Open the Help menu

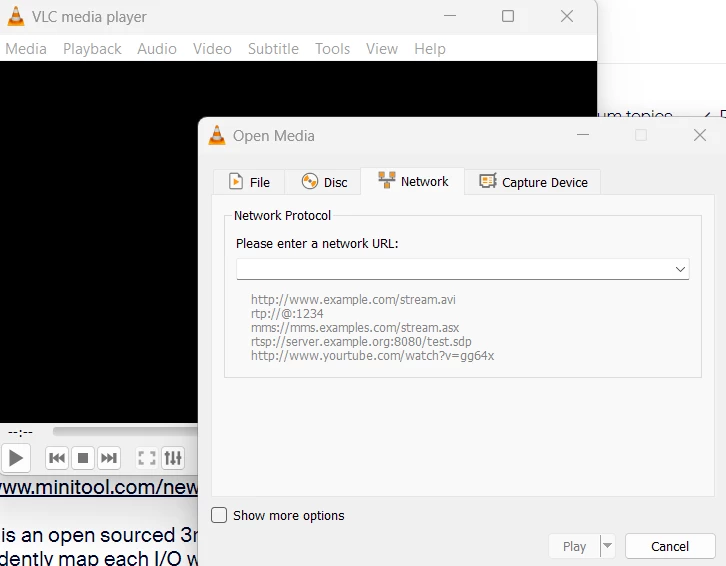pyautogui.click(x=430, y=49)
